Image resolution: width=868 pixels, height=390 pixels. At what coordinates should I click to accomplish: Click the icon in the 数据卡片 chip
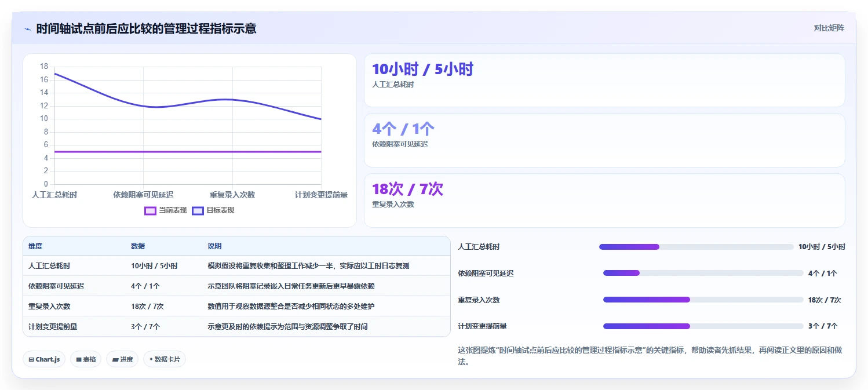tap(151, 359)
